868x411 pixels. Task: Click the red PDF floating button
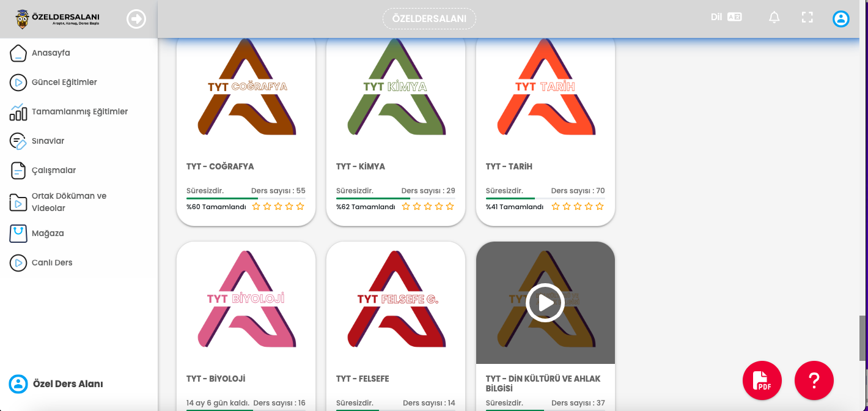[762, 380]
